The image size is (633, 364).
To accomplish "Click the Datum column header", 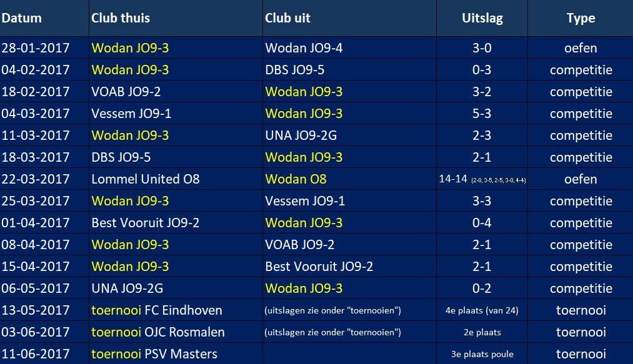I will [x=21, y=18].
